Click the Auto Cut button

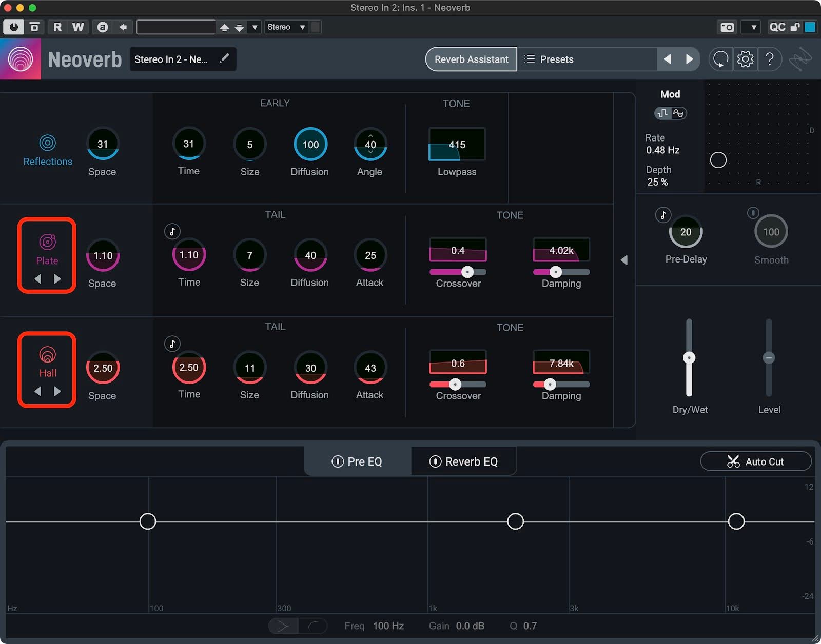pyautogui.click(x=756, y=461)
